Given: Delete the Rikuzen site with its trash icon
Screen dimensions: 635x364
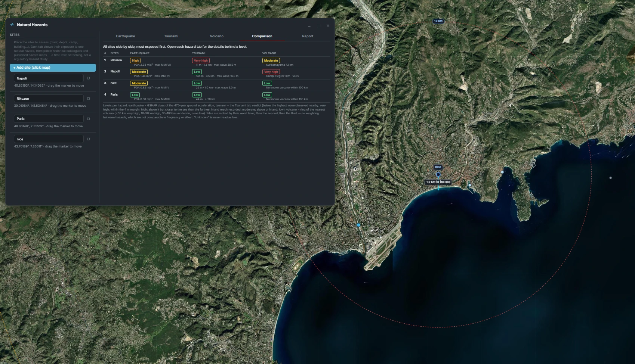Looking at the screenshot, I should [89, 99].
